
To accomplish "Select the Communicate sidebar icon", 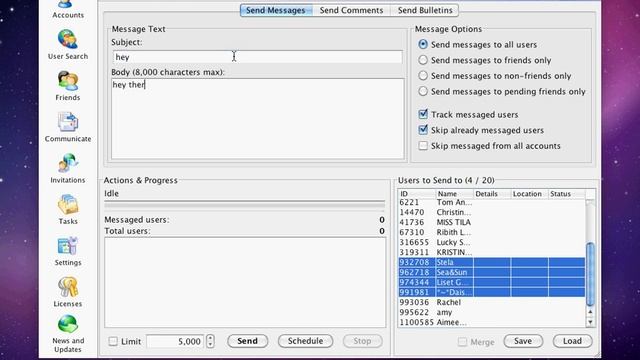I will pos(67,122).
